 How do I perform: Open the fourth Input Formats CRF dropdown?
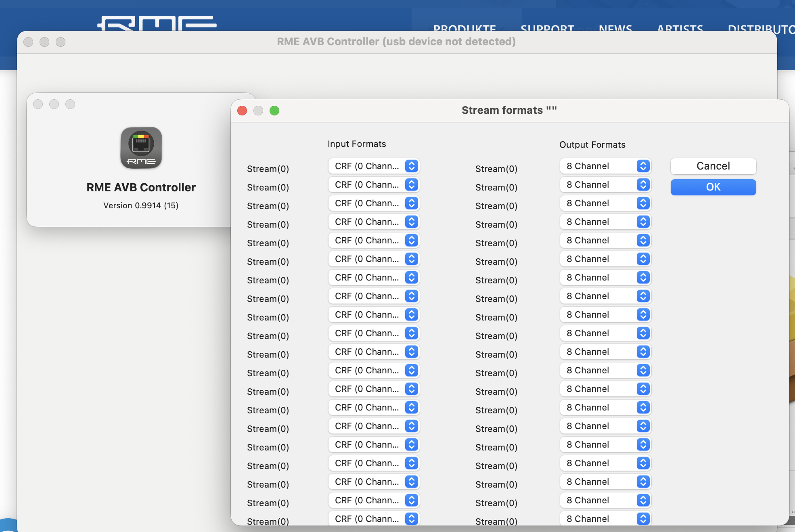click(374, 222)
